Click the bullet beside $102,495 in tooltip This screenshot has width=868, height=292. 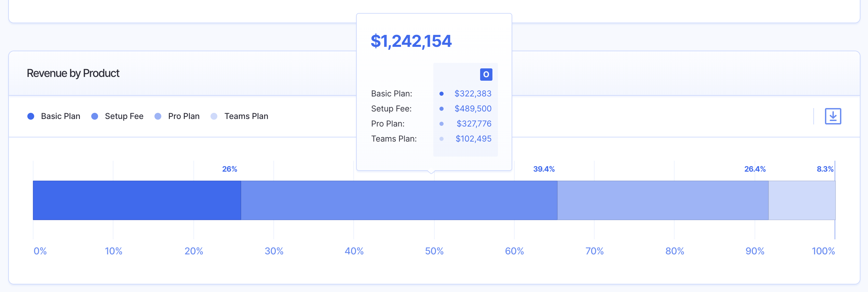pos(442,139)
